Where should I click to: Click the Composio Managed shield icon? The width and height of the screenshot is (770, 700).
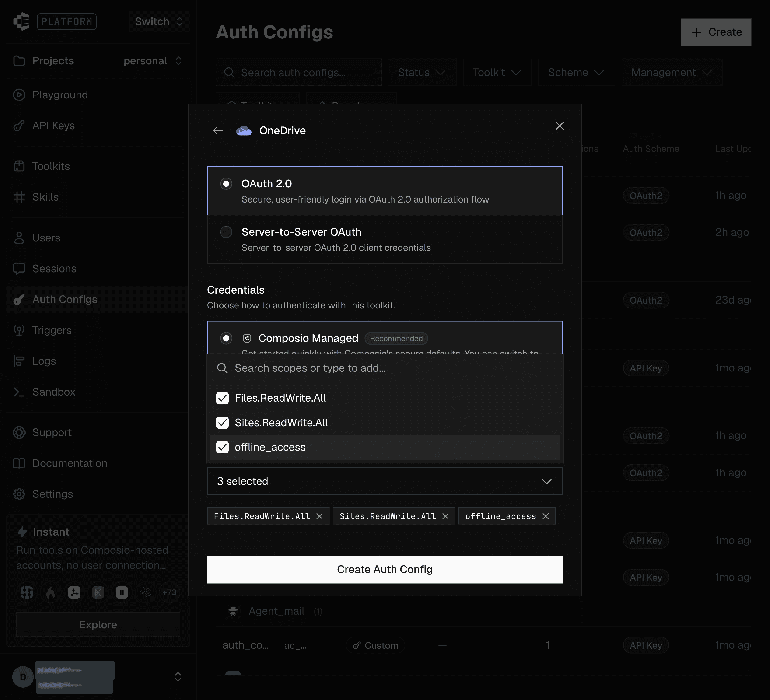[247, 338]
